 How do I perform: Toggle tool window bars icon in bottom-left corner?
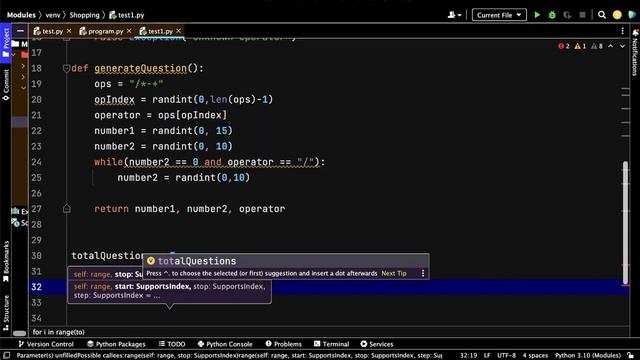click(x=6, y=356)
